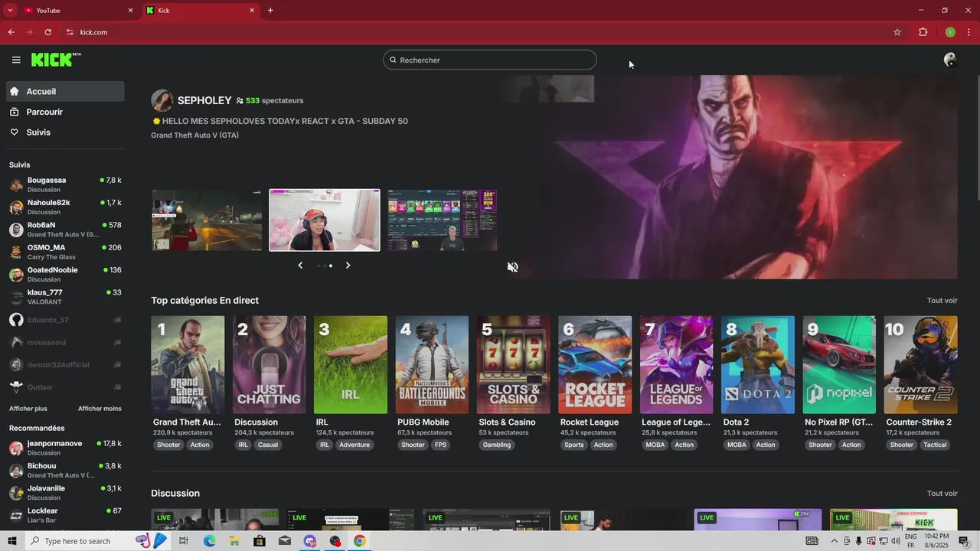Screen dimensions: 980x551
Task: View all Discussion streams
Action: [942, 494]
